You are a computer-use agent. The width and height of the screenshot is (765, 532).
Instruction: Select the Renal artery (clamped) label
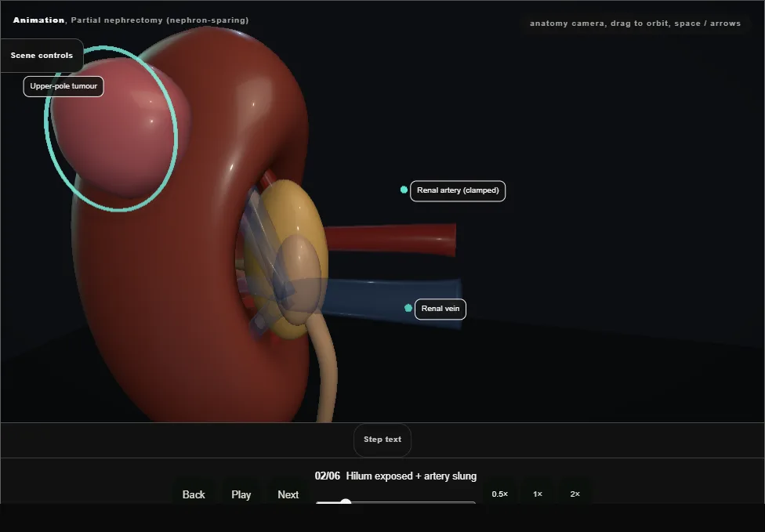(458, 190)
